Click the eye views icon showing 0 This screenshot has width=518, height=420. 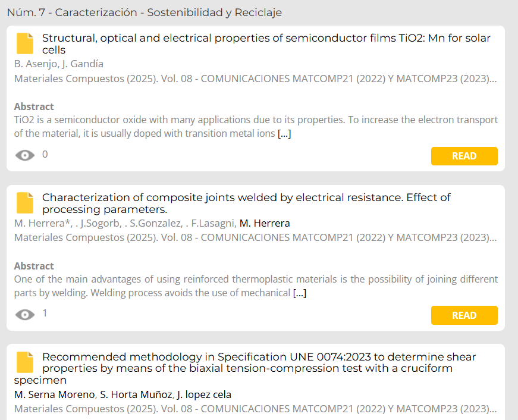pos(25,155)
